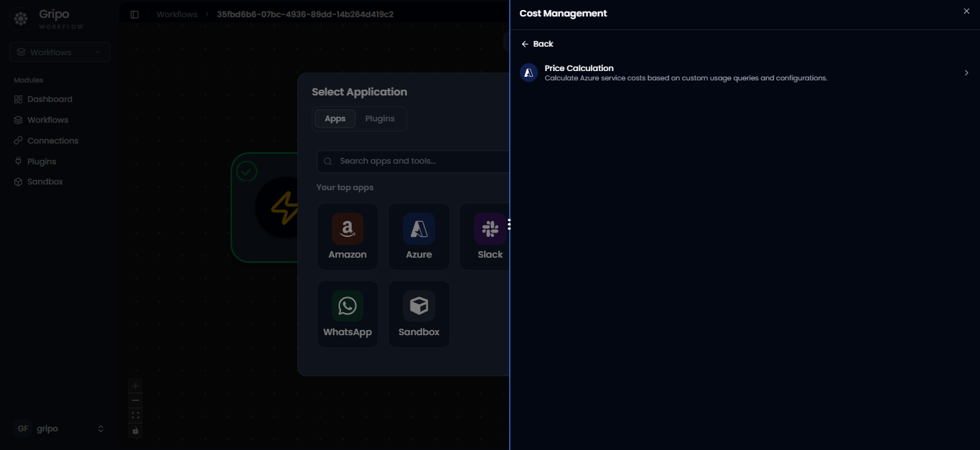Screen dimensions: 980x450
Task: Open Dashboard in the sidebar
Action: 50,99
